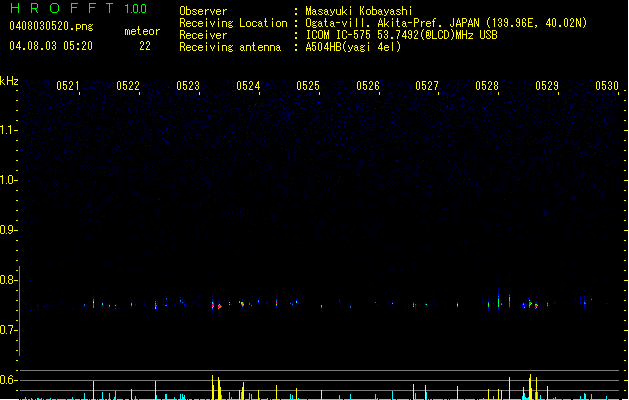The height and width of the screenshot is (400, 629).
Task: Click the 0529 time marker
Action: coord(547,86)
